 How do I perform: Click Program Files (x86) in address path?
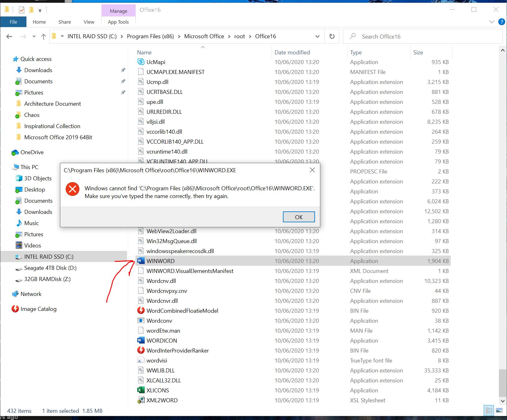click(x=150, y=36)
